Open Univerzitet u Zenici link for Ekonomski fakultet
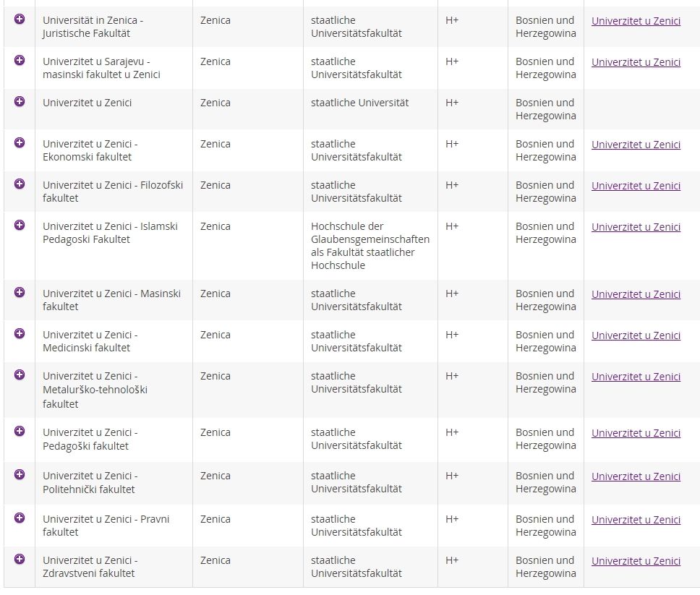The image size is (700, 595). coord(636,145)
